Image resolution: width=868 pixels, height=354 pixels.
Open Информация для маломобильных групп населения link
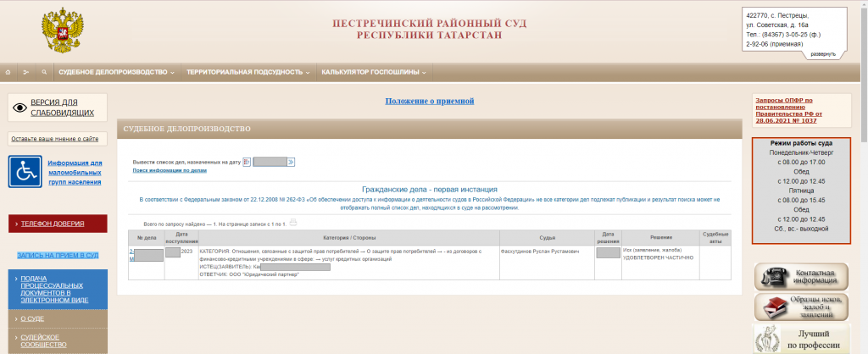(75, 172)
